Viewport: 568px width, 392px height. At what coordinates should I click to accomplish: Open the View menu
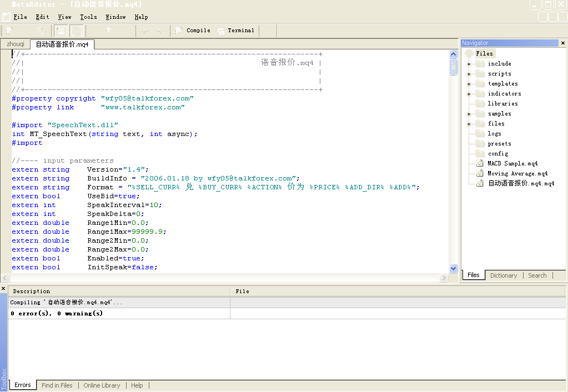coord(64,17)
